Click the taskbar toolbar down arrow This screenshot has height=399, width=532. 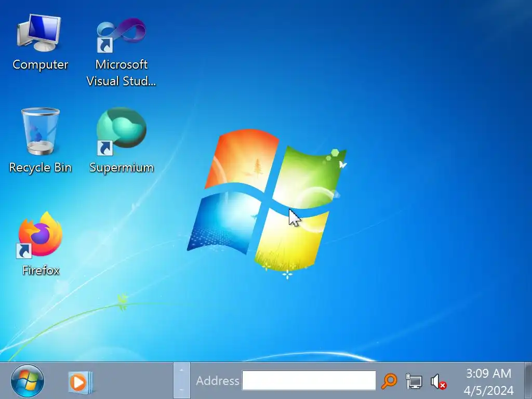[181, 390]
